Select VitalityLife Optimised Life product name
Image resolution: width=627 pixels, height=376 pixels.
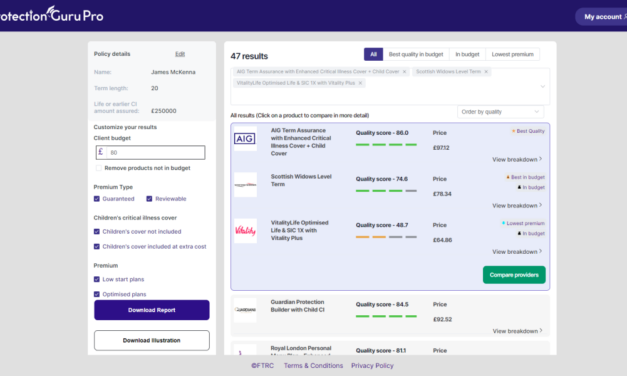(x=300, y=230)
